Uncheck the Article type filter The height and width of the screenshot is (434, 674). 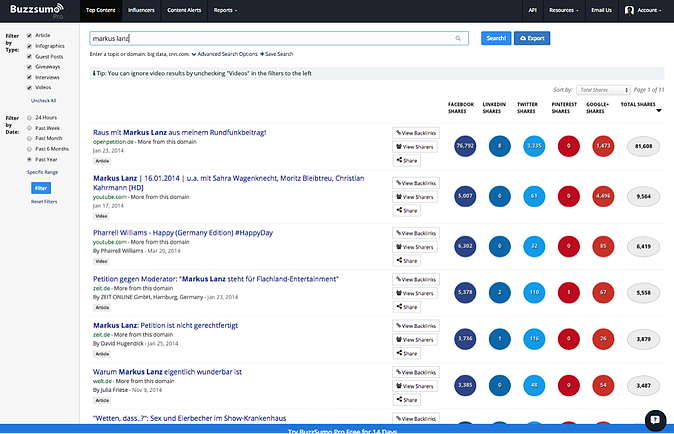[29, 36]
